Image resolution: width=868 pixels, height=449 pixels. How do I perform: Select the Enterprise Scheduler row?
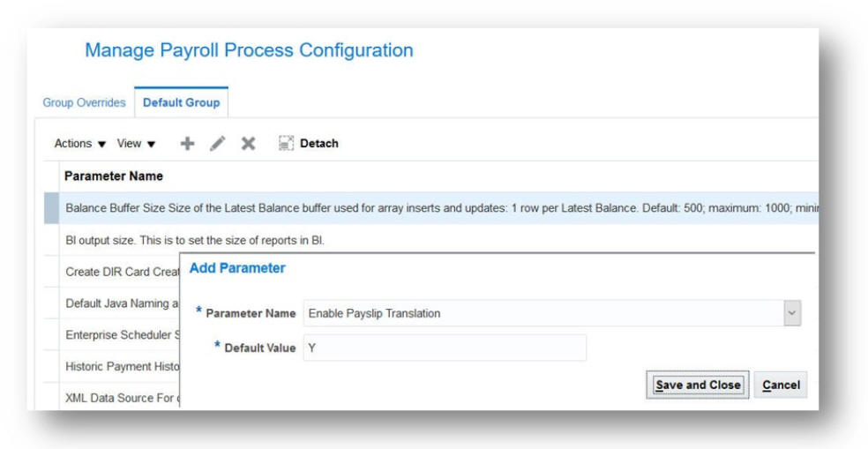(x=121, y=335)
